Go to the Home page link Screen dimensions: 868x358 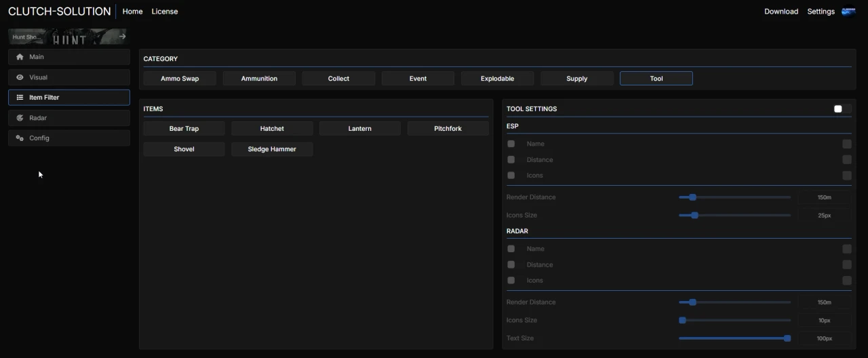point(132,12)
